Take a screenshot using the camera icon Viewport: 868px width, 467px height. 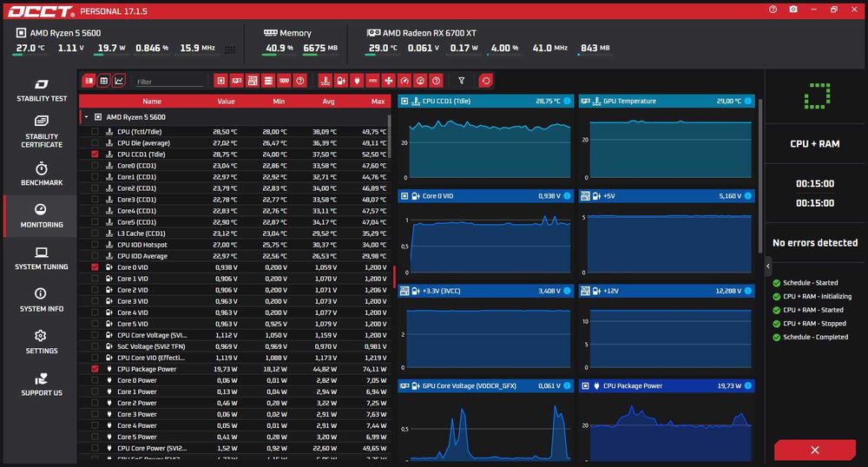point(793,10)
